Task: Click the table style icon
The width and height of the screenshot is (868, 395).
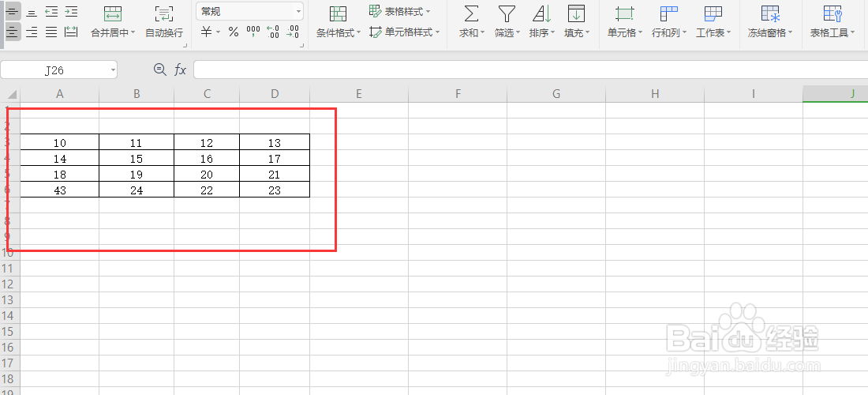Action: click(375, 10)
